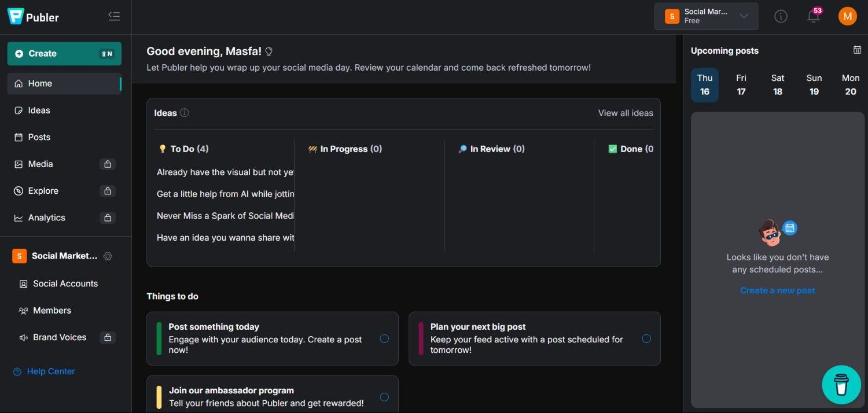The image size is (868, 413).
Task: Mark 'Join our ambassador program' as done
Action: [x=384, y=397]
